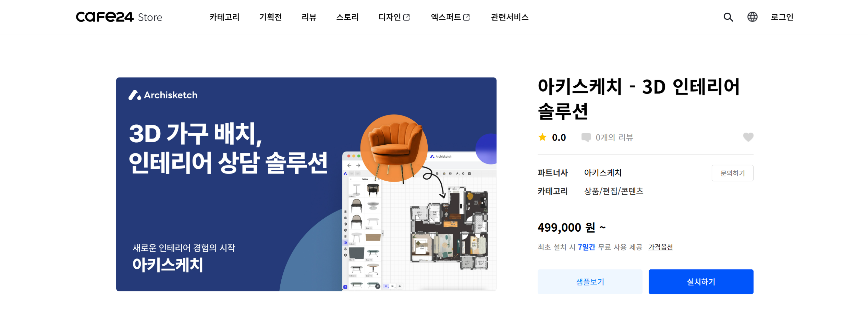This screenshot has height=316, width=868.
Task: Open the globe language selector
Action: point(752,17)
